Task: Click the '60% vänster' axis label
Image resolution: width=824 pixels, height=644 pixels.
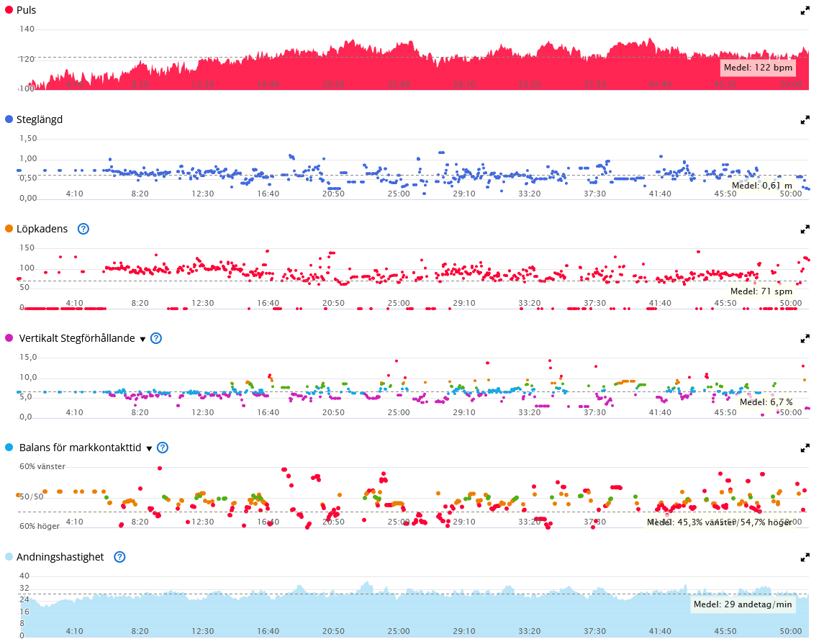Action: pyautogui.click(x=42, y=466)
